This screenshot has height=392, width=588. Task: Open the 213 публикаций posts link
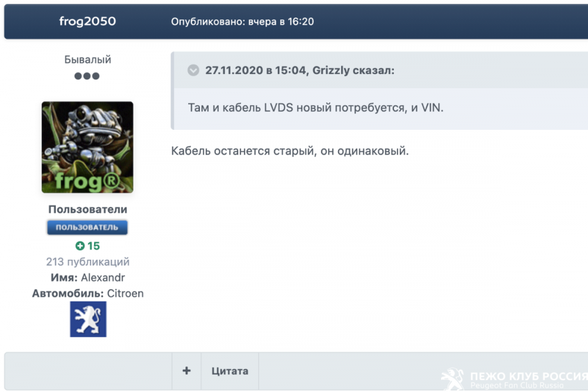[87, 262]
